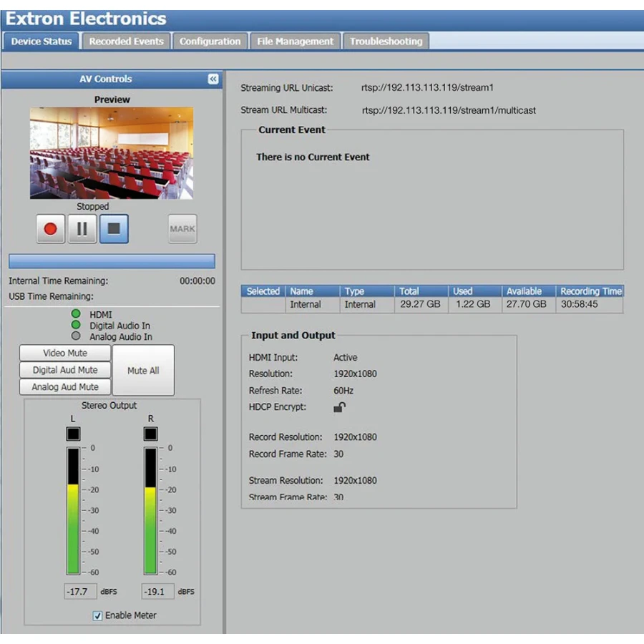Open the Device Status tab

(41, 42)
